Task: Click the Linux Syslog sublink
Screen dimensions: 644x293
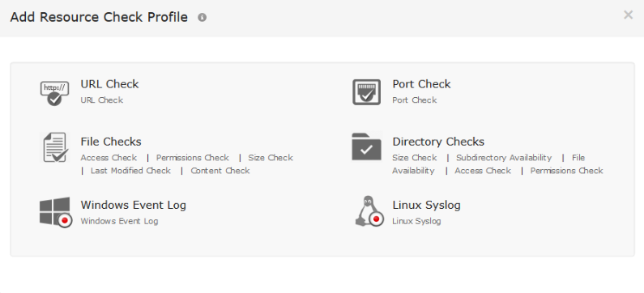Action: click(416, 221)
